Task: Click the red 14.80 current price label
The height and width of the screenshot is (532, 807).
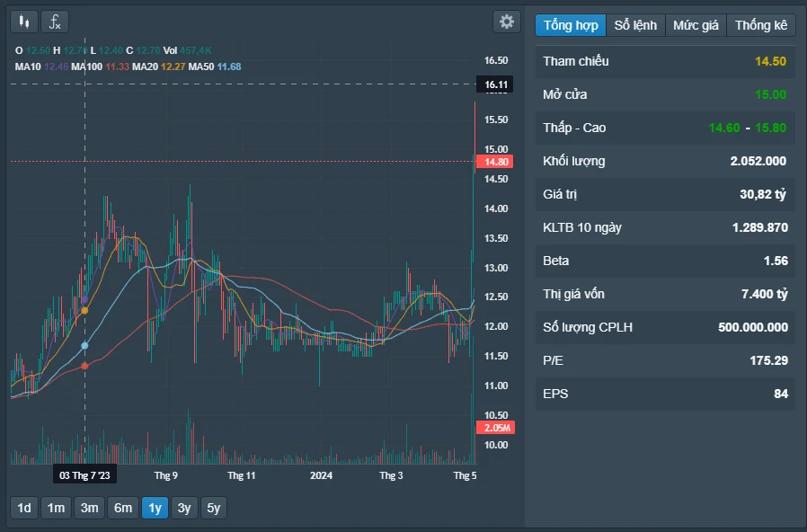Action: pyautogui.click(x=496, y=162)
